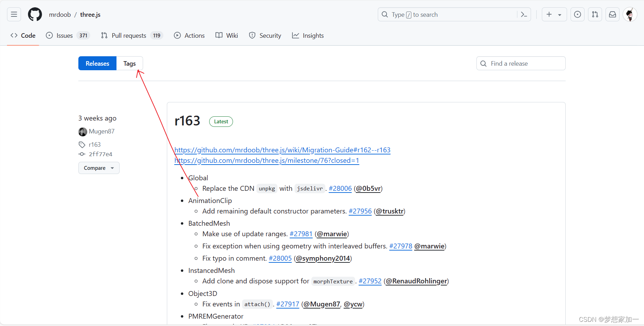This screenshot has height=326, width=644.
Task: Switch to the Code tab
Action: [x=23, y=35]
